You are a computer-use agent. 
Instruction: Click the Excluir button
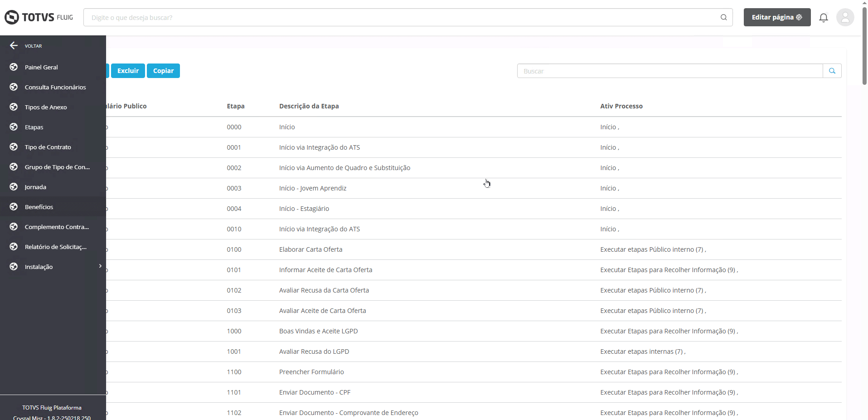pos(128,71)
